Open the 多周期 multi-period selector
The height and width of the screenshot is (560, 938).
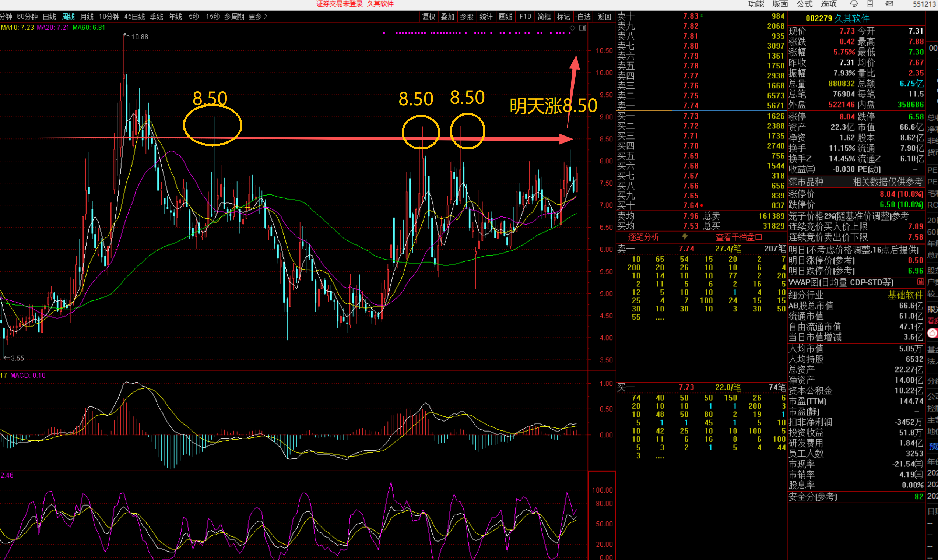pos(234,17)
